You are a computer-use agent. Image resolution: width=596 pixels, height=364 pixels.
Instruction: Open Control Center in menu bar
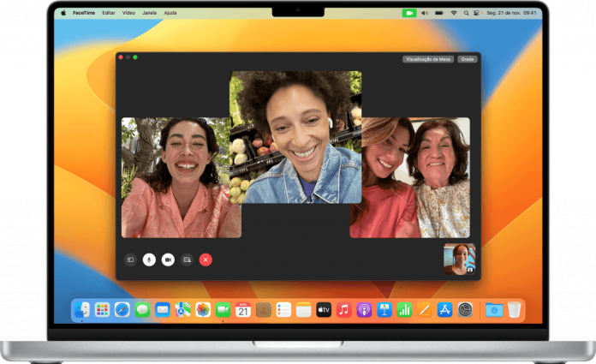[477, 13]
